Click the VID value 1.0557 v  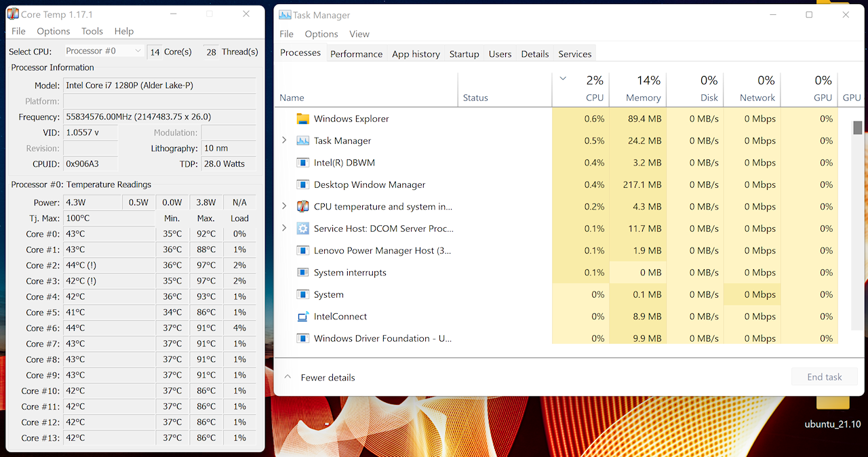[x=90, y=132]
